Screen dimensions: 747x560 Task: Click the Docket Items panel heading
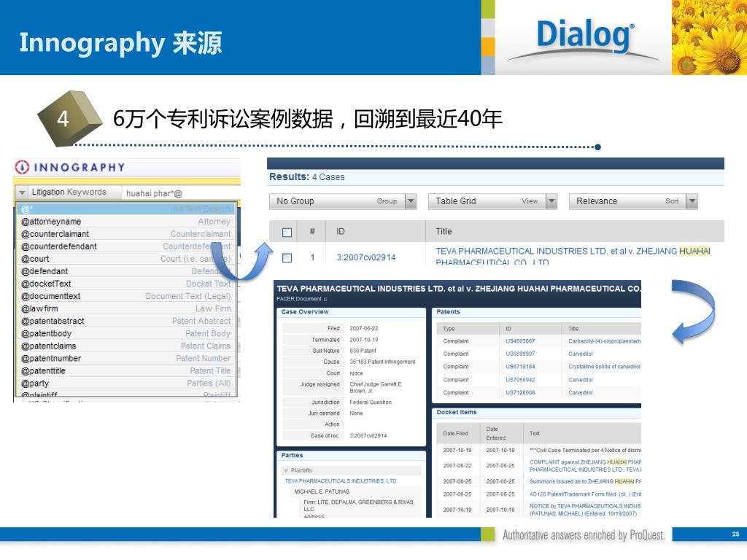tap(457, 413)
